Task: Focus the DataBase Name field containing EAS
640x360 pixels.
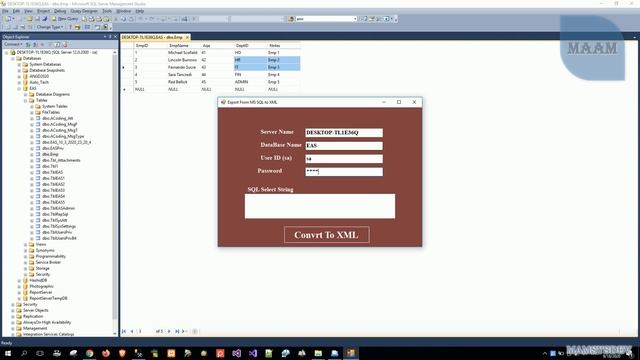Action: point(344,146)
